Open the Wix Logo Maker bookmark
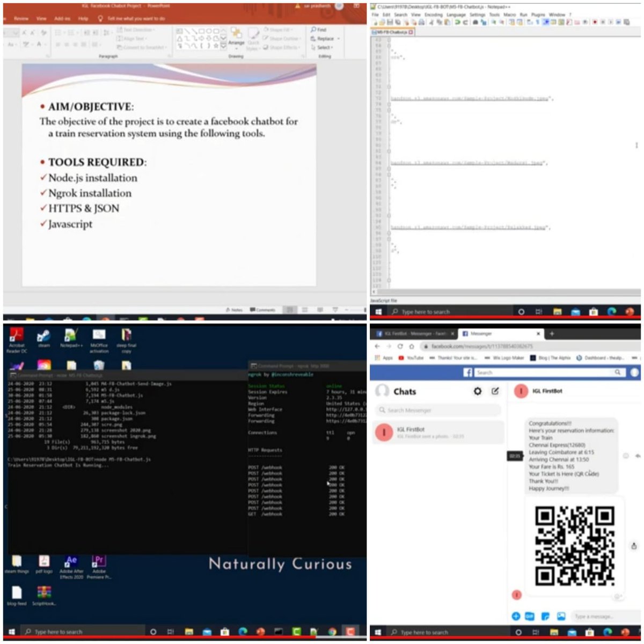644x644 pixels. [504, 358]
